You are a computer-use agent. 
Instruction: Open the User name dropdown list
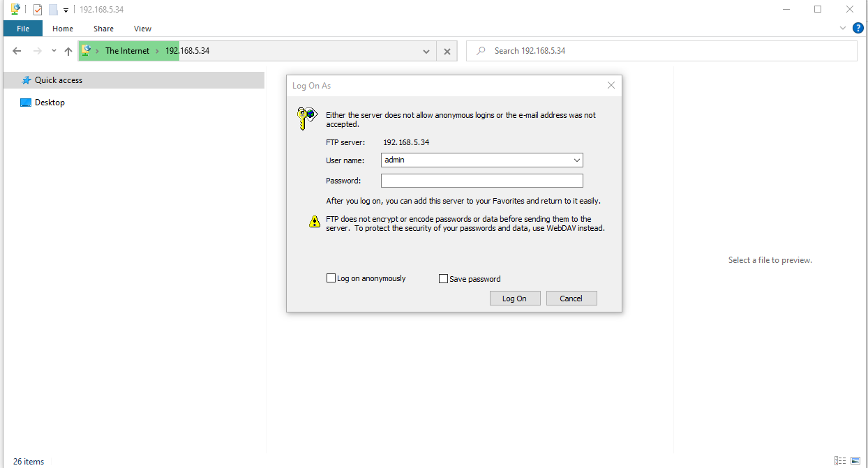[x=576, y=160]
